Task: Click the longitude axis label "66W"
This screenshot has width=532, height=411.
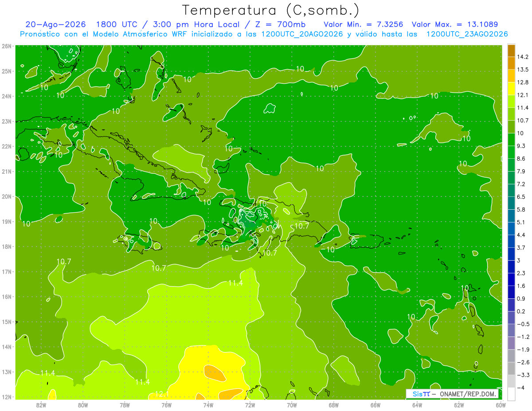Action: click(x=376, y=405)
